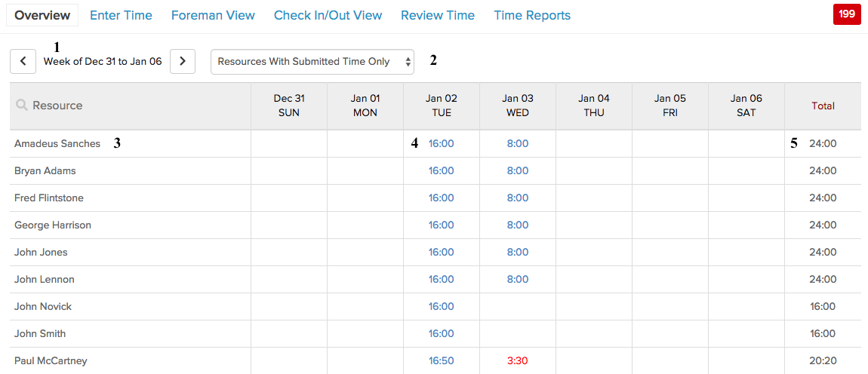This screenshot has height=374, width=868.
Task: Click the Total column header
Action: (x=823, y=106)
